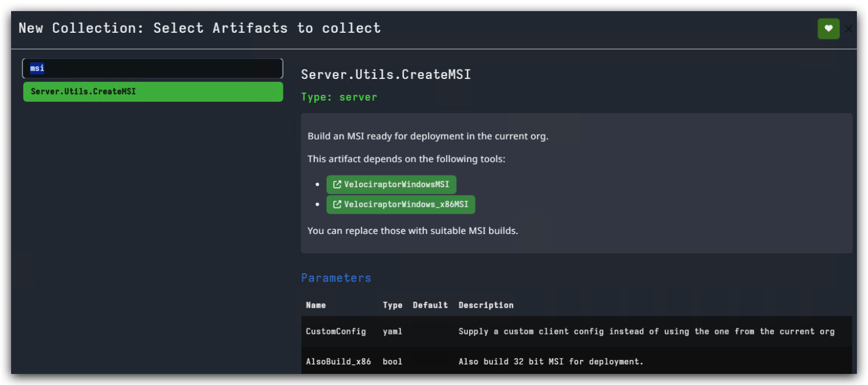Click the artifact search field containing msi
Viewport: 868px width, 385px height.
coord(153,68)
